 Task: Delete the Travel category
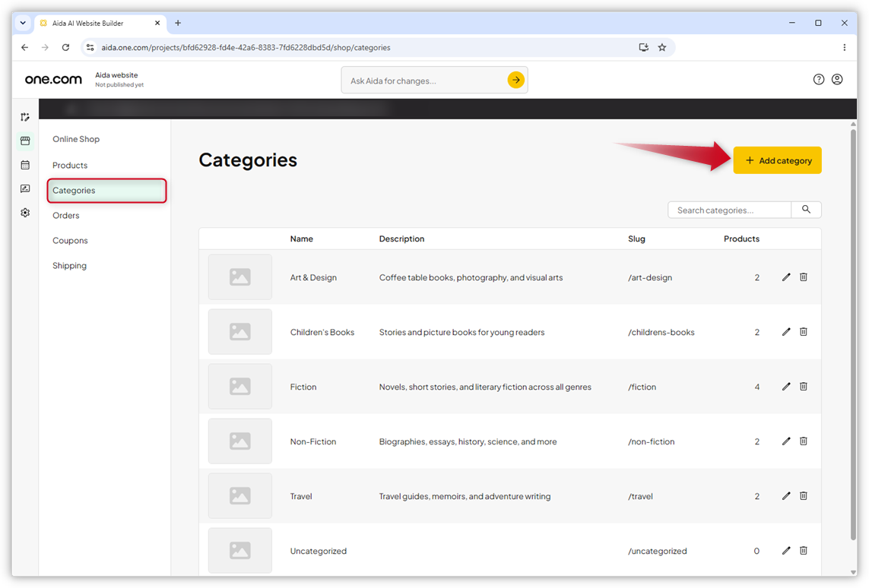(803, 496)
